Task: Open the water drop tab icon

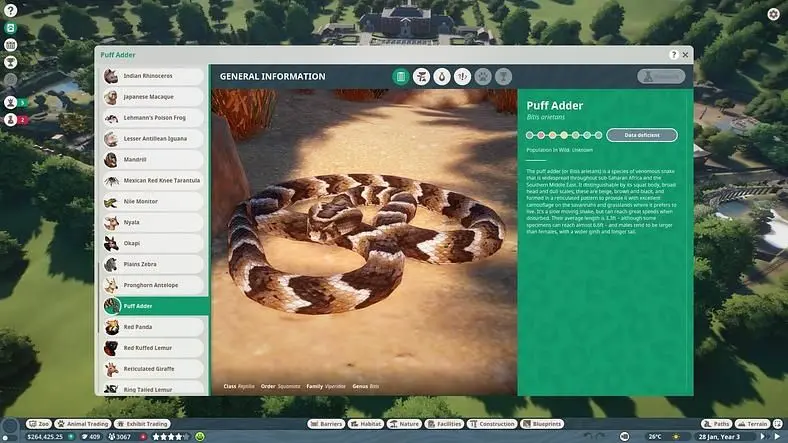Action: [x=442, y=77]
